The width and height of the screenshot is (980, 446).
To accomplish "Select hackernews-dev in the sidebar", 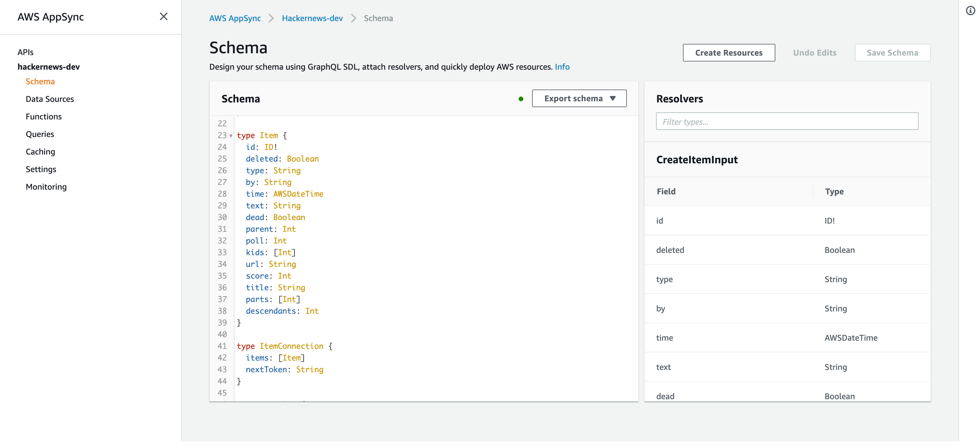I will click(49, 67).
